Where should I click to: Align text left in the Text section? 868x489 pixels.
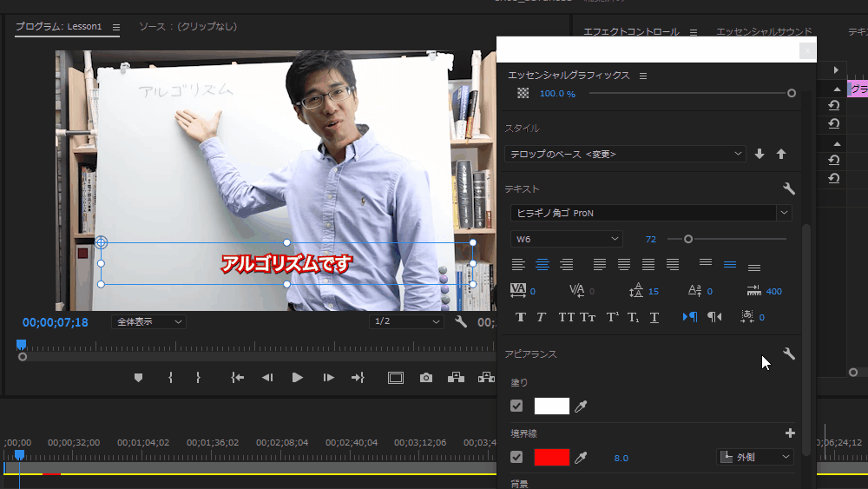click(517, 265)
